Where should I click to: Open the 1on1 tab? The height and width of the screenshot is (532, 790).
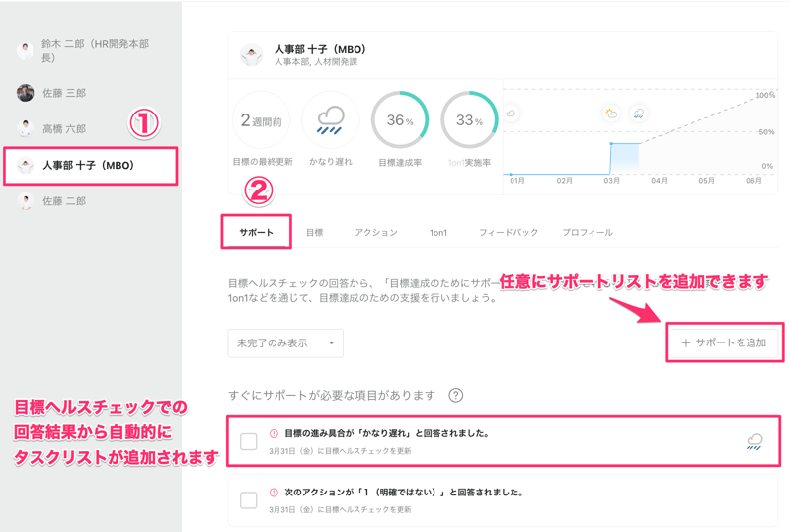(x=437, y=233)
